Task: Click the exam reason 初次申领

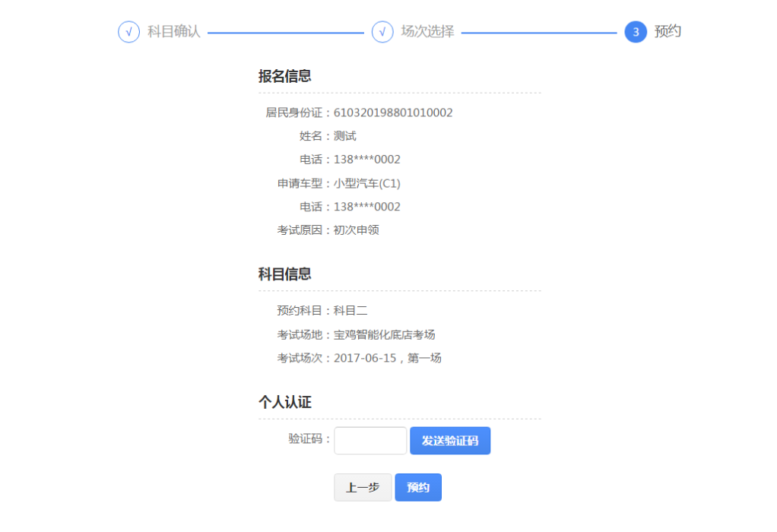Action: click(357, 230)
